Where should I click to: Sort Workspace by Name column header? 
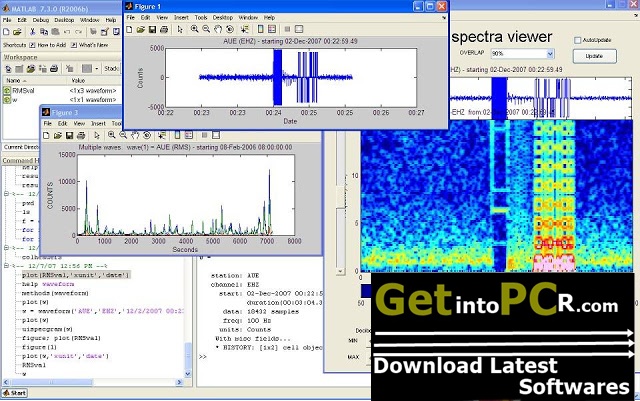33,80
